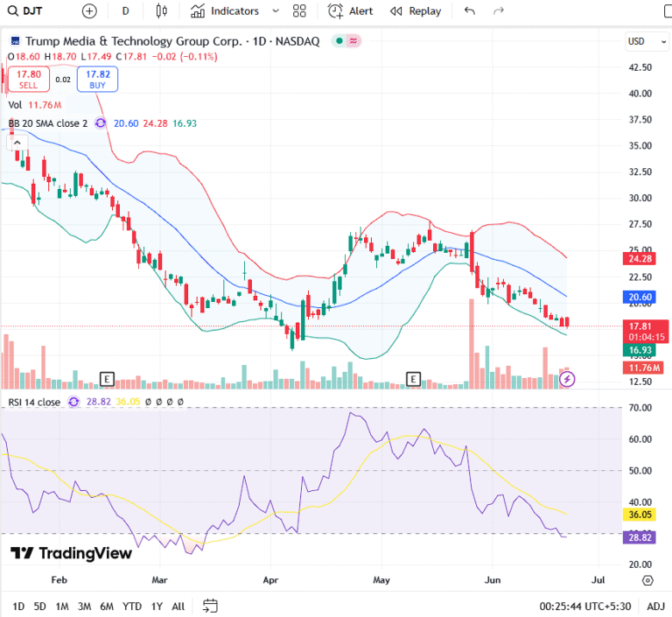Select the BB 20 SMA close 2 legend
This screenshot has width=672, height=617.
click(48, 123)
